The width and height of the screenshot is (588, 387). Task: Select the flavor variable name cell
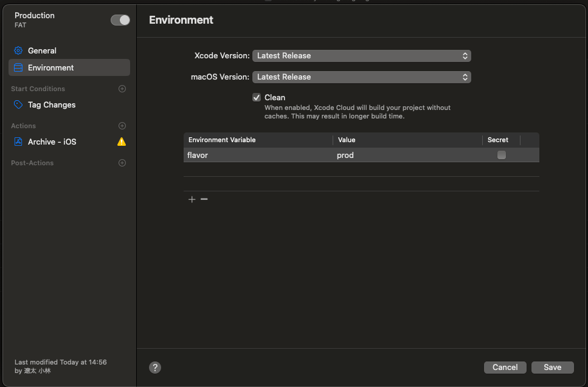(258, 155)
